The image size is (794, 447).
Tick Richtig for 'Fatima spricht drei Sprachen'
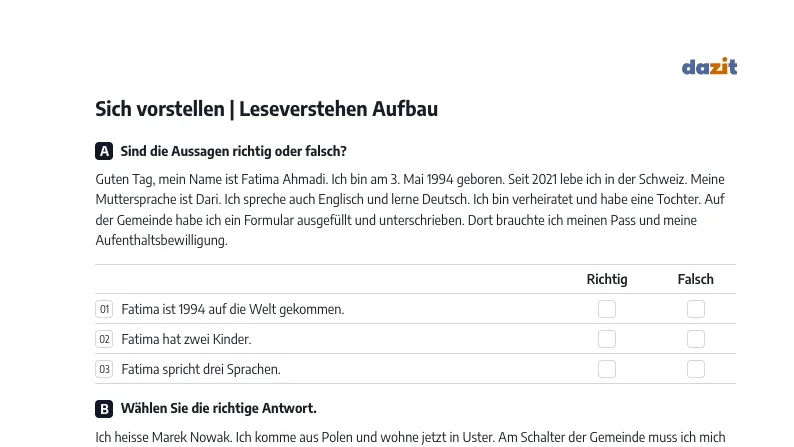click(x=607, y=369)
